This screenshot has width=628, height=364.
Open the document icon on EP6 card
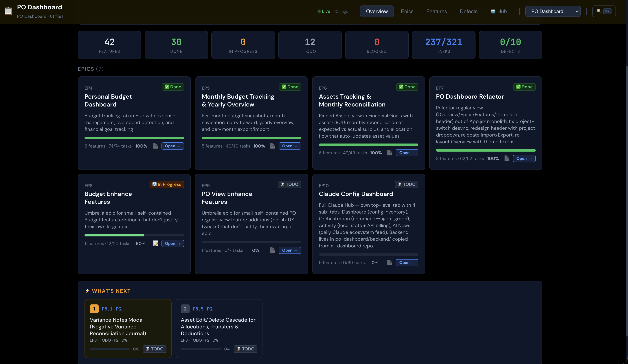(390, 153)
